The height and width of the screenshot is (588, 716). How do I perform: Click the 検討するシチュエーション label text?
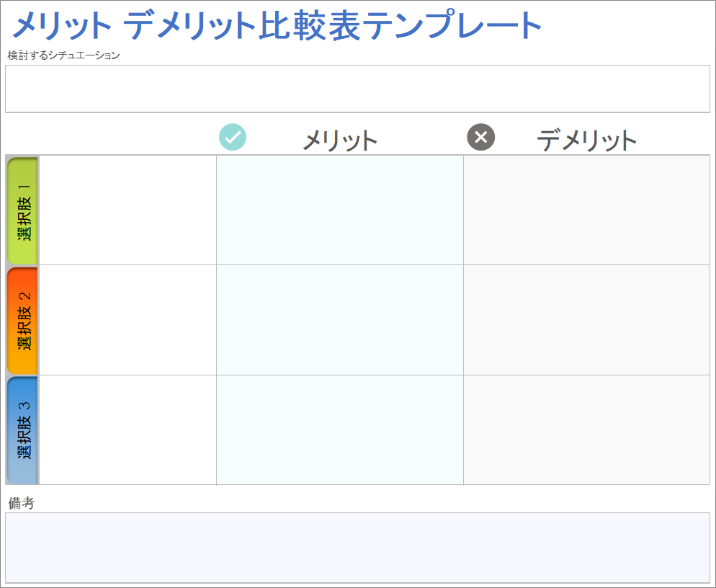tap(63, 55)
